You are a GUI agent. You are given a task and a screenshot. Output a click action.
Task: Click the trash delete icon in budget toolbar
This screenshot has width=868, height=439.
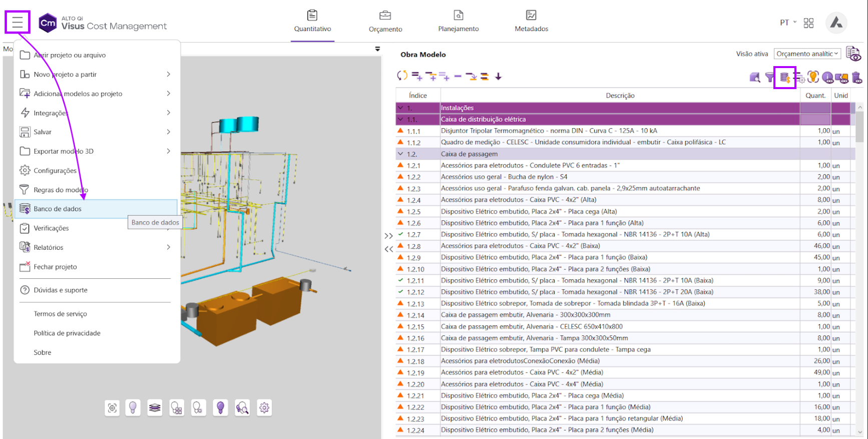[856, 78]
